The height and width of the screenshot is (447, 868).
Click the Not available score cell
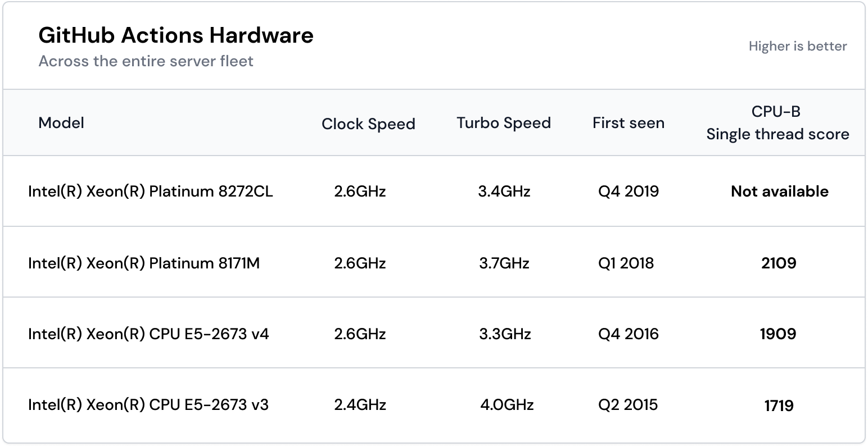click(779, 191)
